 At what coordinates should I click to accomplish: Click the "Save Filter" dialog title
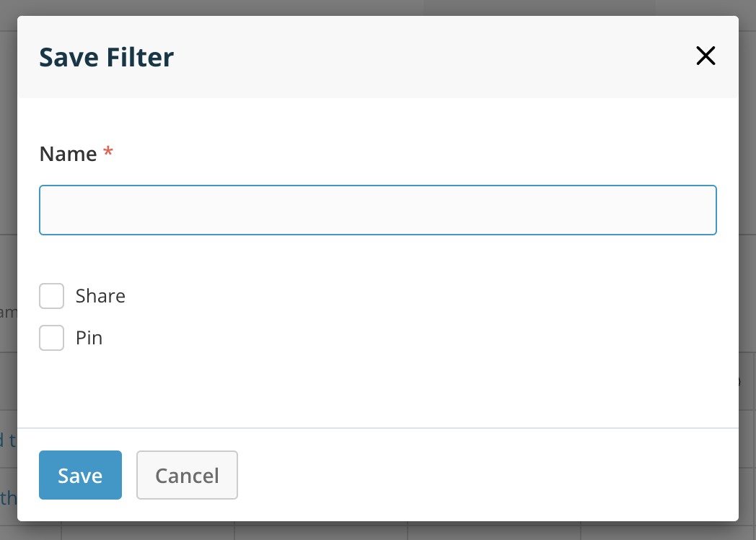(106, 56)
